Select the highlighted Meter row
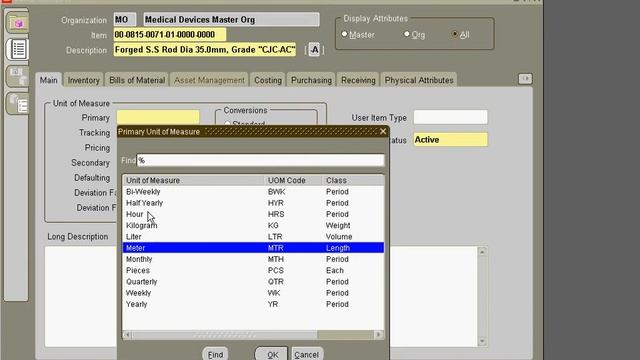The image size is (640, 360). pos(253,248)
